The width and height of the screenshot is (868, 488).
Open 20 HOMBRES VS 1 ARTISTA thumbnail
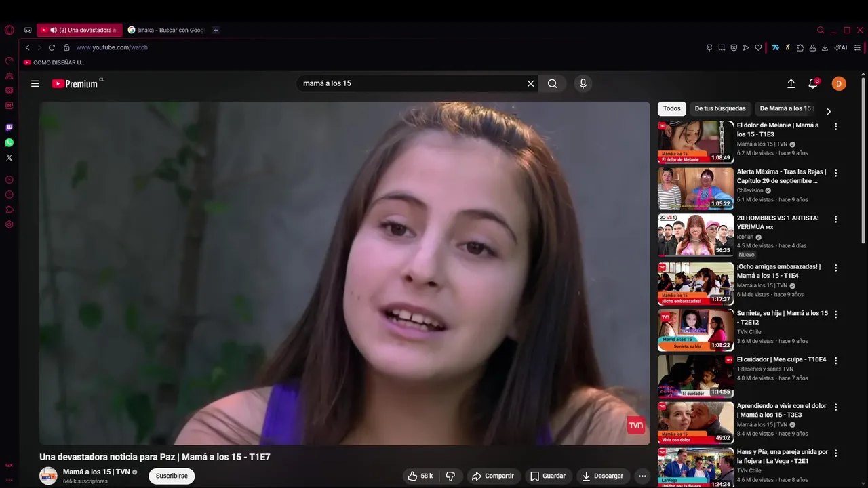(696, 235)
